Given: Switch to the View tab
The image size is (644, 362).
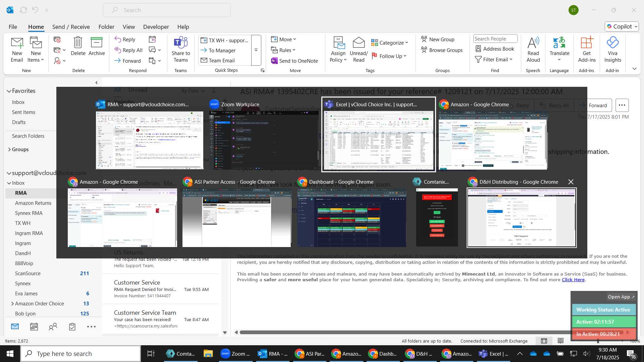Looking at the screenshot, I should pyautogui.click(x=128, y=27).
